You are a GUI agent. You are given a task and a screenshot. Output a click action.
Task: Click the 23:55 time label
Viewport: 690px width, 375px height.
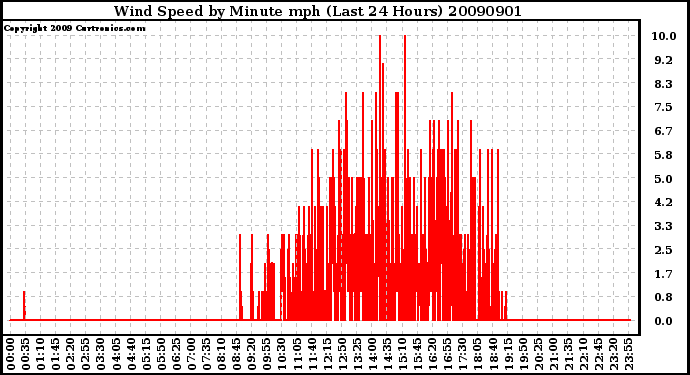[x=628, y=354]
